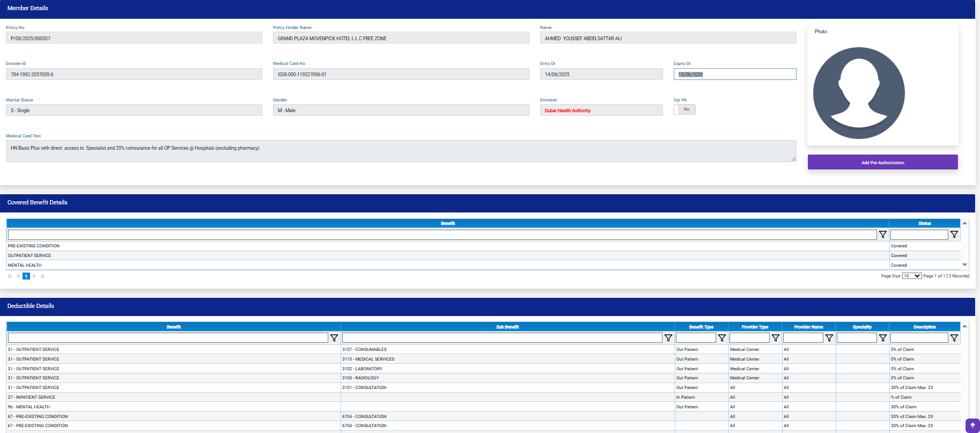The width and height of the screenshot is (980, 433).
Task: Open the Page Size dropdown
Action: 911,276
